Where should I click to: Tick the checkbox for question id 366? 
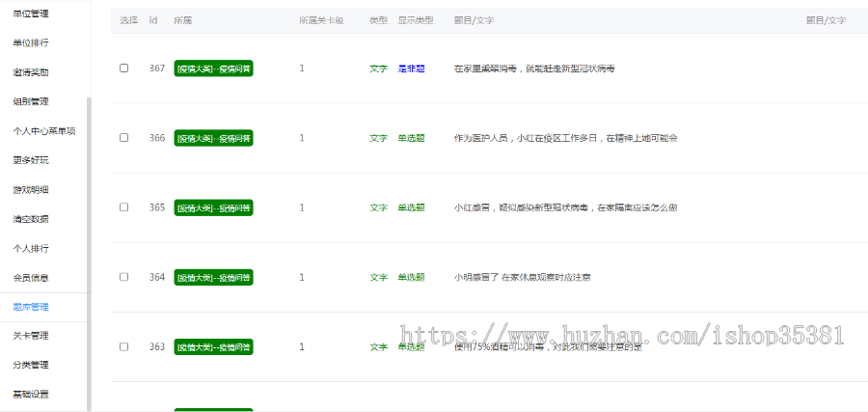(124, 137)
